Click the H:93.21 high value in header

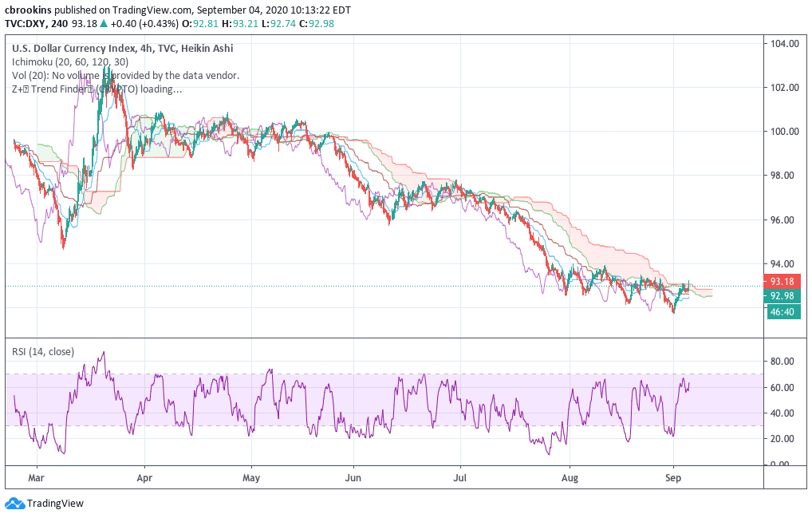click(240, 23)
